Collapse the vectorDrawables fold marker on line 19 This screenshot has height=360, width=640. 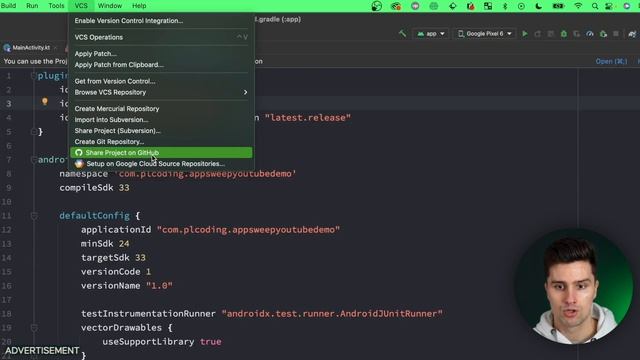tap(34, 328)
